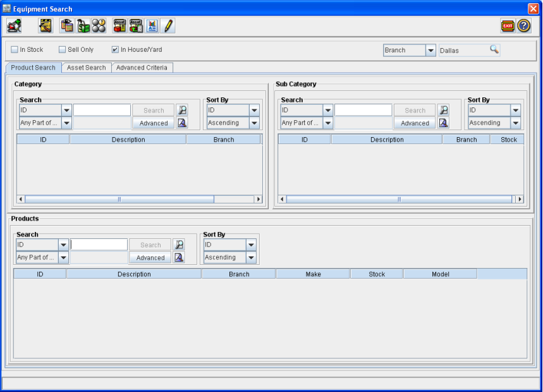Open Category Sort By ID dropdown
The height and width of the screenshot is (392, 543).
click(x=254, y=110)
